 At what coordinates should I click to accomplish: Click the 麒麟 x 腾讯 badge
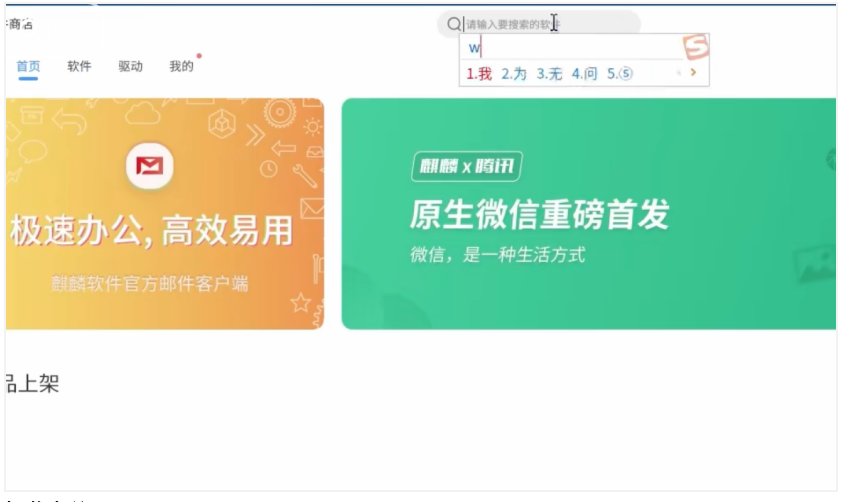(x=466, y=166)
